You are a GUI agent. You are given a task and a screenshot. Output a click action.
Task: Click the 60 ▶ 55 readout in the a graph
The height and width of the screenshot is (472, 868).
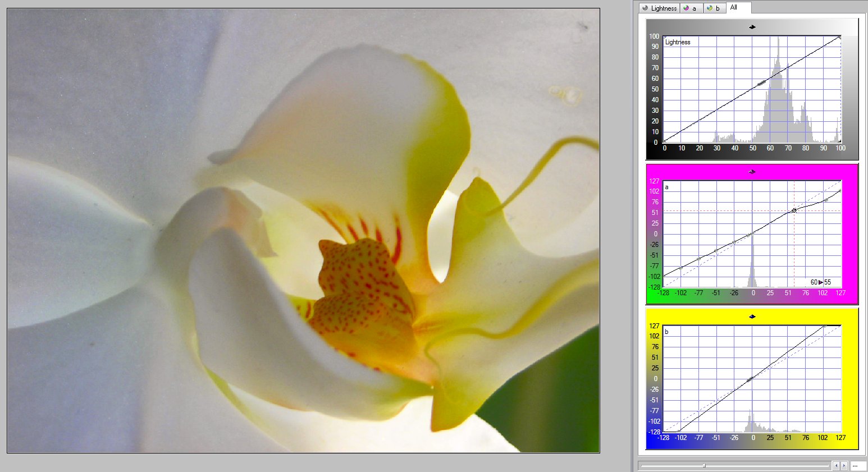[821, 282]
